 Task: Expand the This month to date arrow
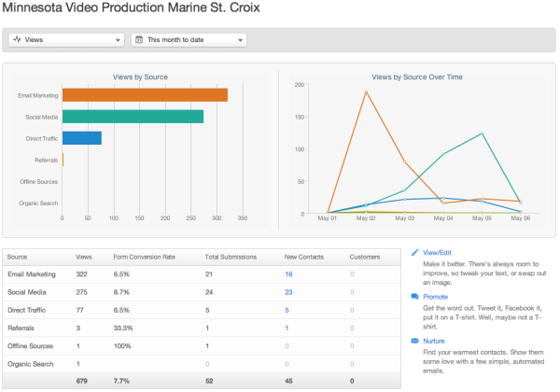coord(240,40)
